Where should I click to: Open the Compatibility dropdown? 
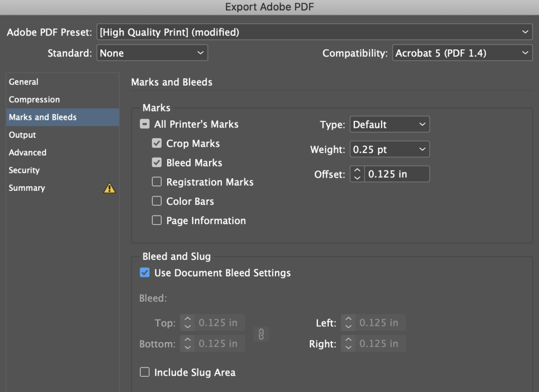coord(462,53)
